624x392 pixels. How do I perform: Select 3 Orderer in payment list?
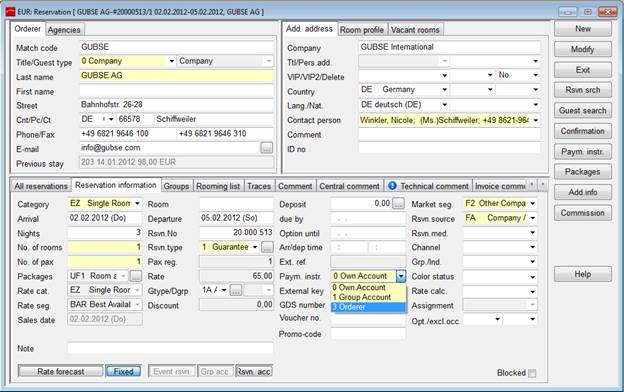click(368, 307)
